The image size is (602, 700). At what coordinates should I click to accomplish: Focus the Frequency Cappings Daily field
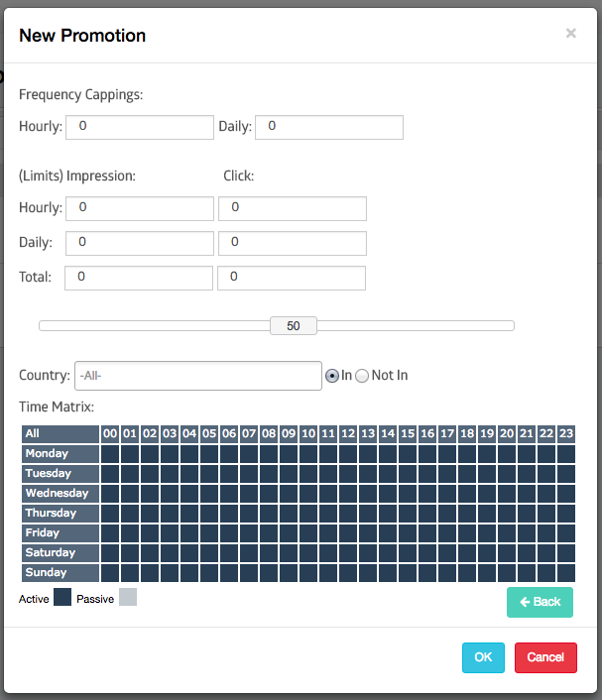pyautogui.click(x=329, y=127)
